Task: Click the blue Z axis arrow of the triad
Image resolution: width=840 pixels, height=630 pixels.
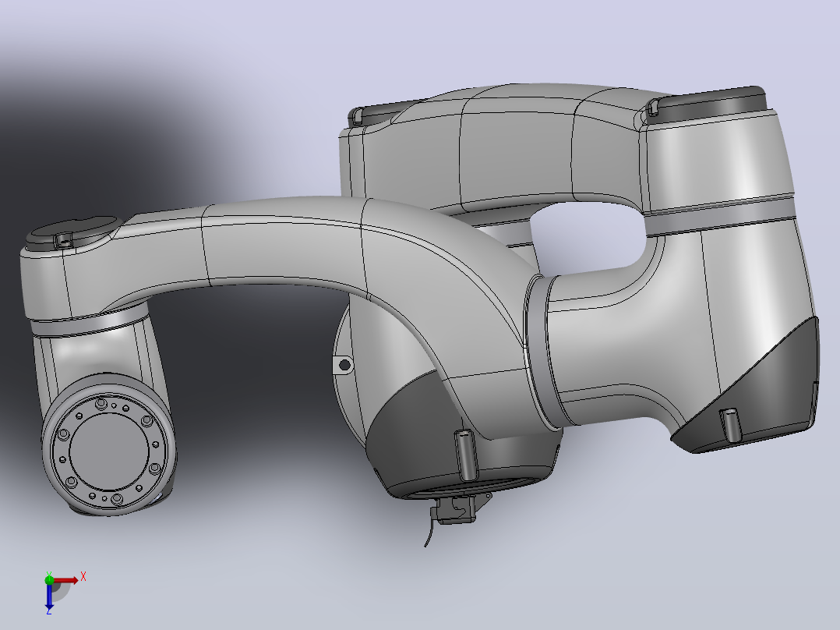Action: coord(49,596)
